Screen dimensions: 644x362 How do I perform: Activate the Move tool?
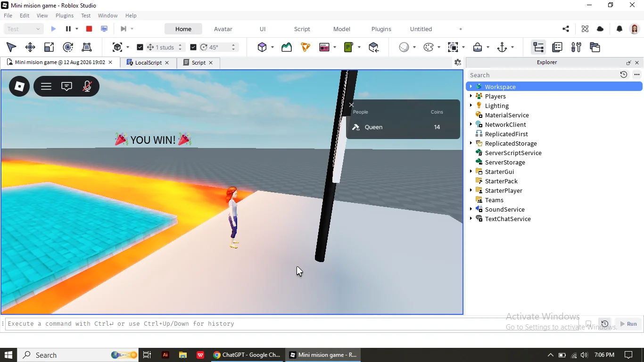(x=30, y=47)
